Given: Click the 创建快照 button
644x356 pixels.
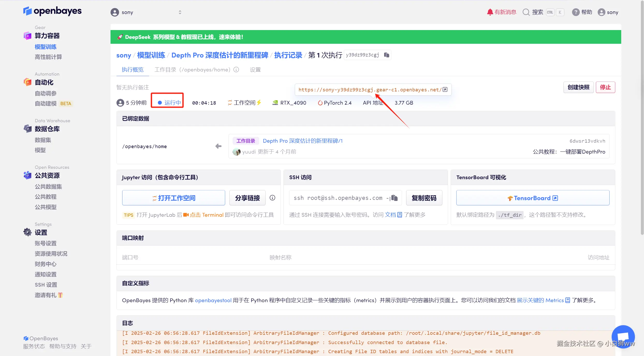Looking at the screenshot, I should tap(578, 87).
